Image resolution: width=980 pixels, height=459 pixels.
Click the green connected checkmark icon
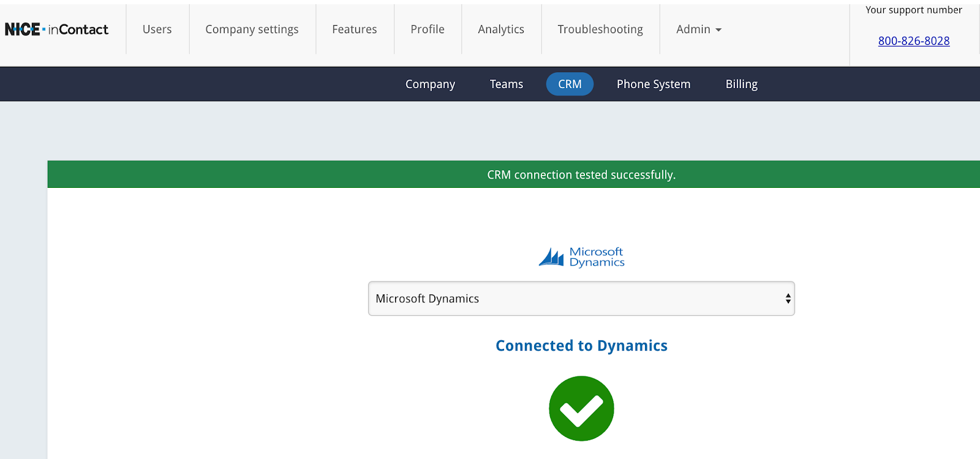tap(581, 408)
